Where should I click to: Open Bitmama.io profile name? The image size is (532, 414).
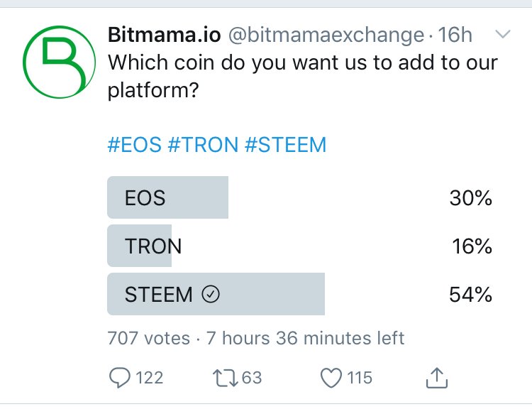point(165,35)
